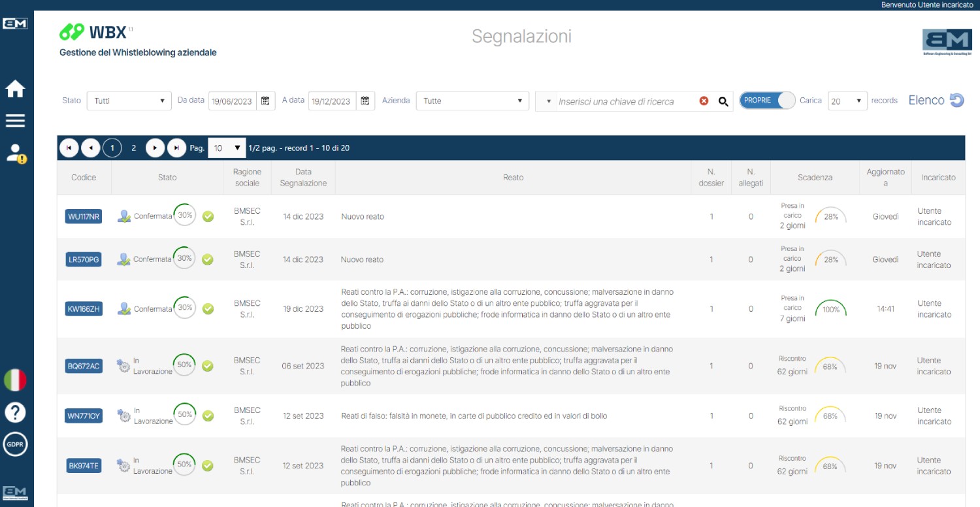
Task: Click green check icon for LR570PG
Action: point(208,259)
